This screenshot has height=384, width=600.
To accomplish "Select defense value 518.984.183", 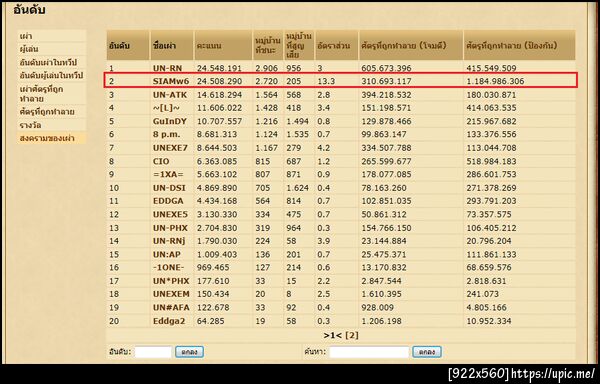I will coord(491,161).
